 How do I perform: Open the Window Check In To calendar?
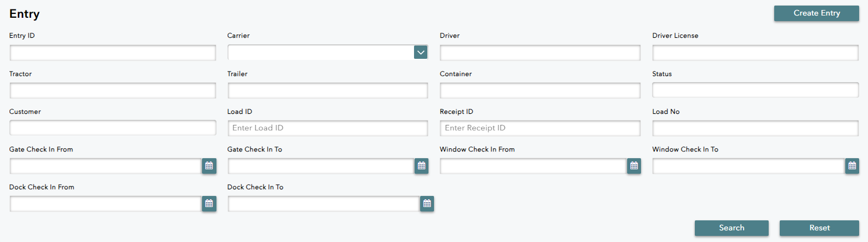[852, 166]
